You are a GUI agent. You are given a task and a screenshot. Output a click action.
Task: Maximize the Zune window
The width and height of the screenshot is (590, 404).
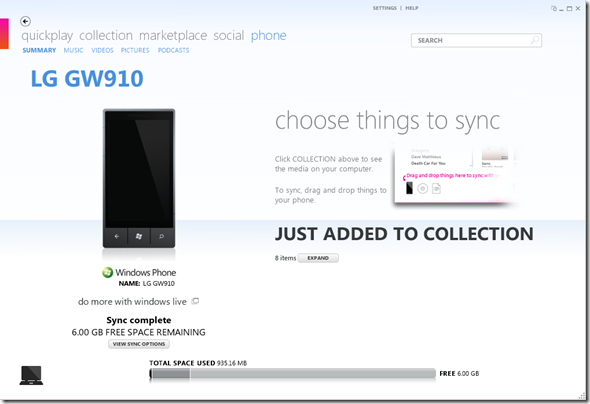coord(570,8)
